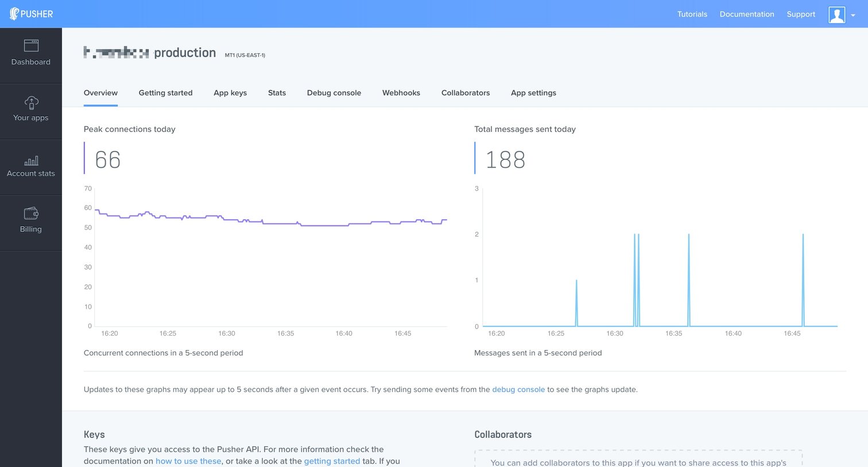Switch to the Collaborators tab
Viewport: 868px width, 467px height.
466,93
